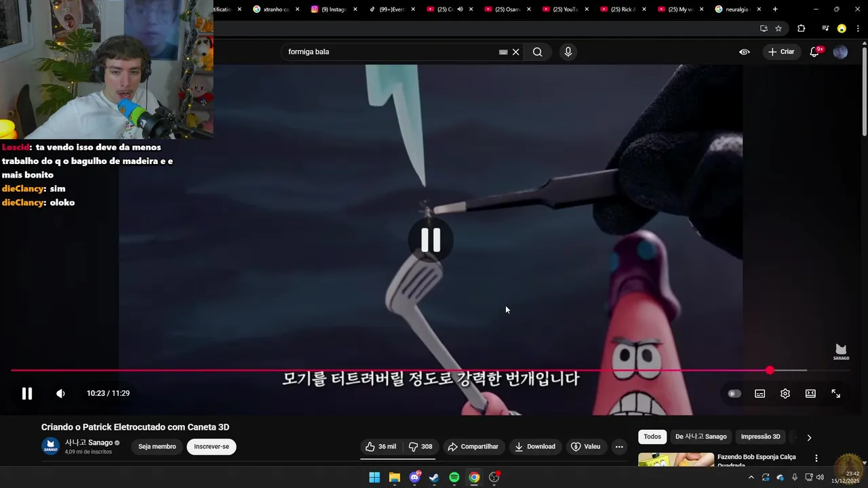The width and height of the screenshot is (868, 488).
Task: Pause the video using the bottom-bar button
Action: point(27,394)
